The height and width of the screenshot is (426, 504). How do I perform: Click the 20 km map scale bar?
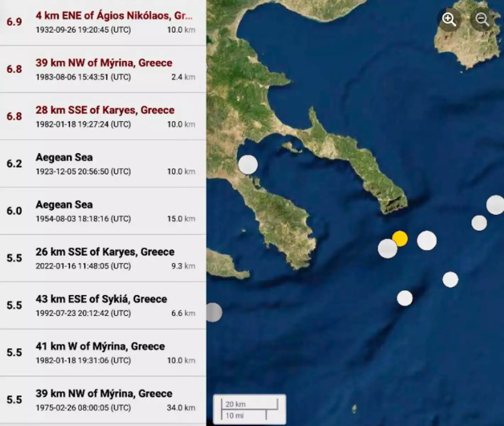250,404
